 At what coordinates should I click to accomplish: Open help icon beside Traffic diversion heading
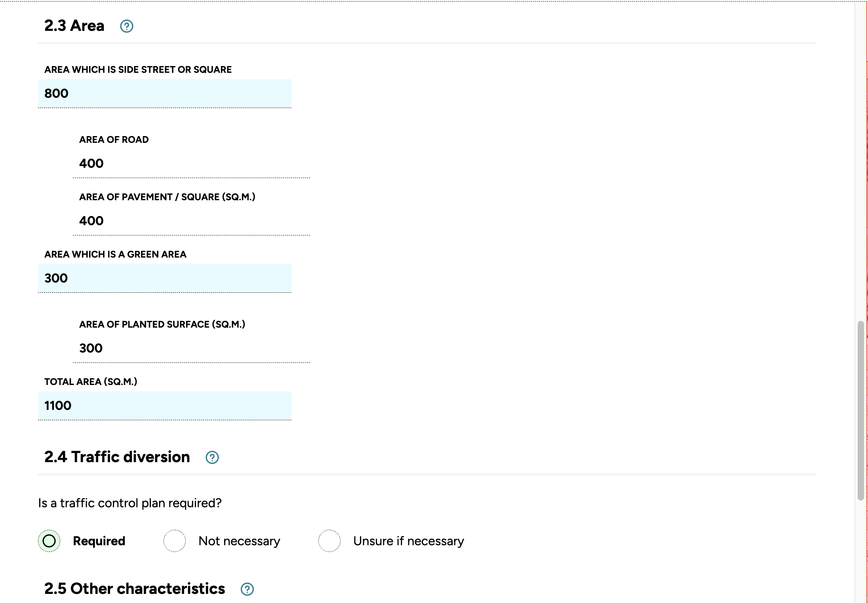point(212,457)
